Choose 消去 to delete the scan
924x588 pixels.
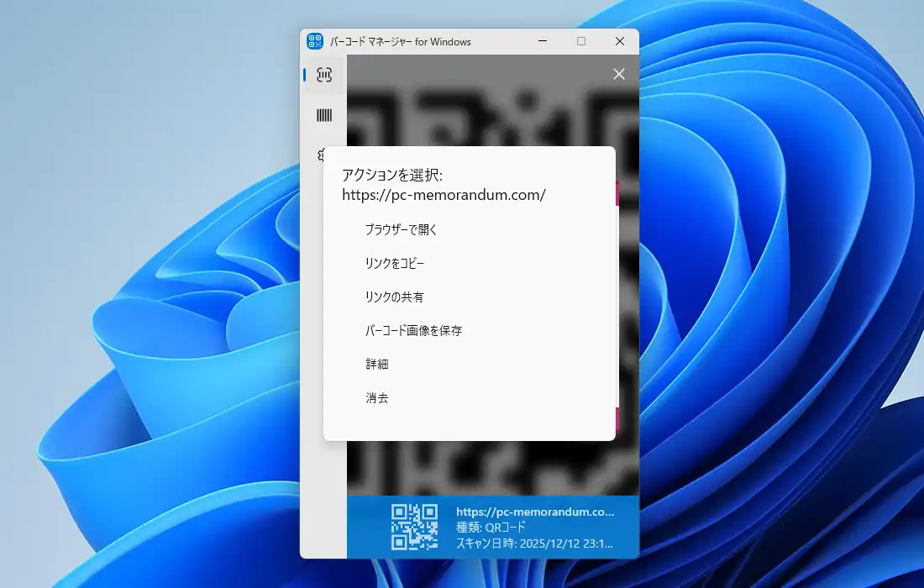coord(377,397)
